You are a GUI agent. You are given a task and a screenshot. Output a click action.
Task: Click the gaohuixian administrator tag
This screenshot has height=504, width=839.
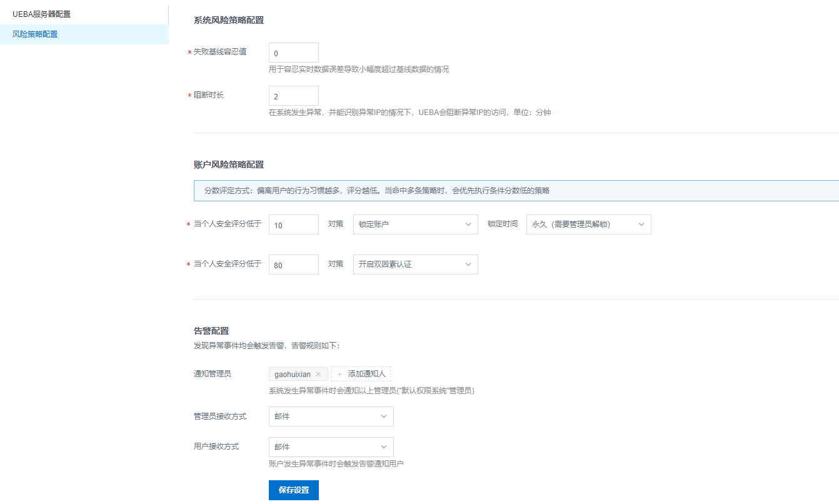[x=292, y=375]
